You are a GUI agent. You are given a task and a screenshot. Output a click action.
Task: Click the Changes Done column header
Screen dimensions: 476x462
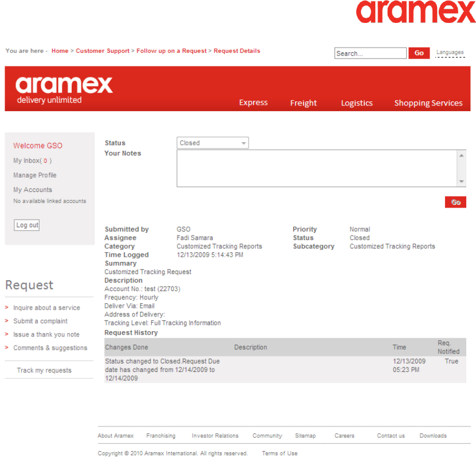(x=127, y=347)
